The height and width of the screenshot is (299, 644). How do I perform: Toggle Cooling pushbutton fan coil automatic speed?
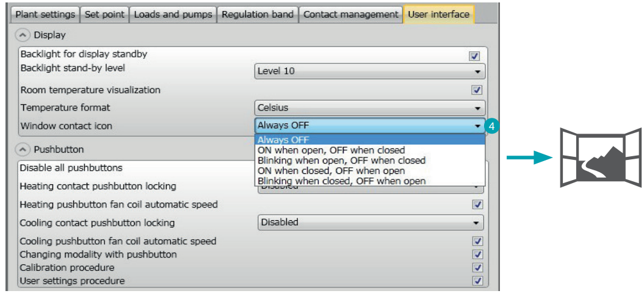pyautogui.click(x=478, y=241)
